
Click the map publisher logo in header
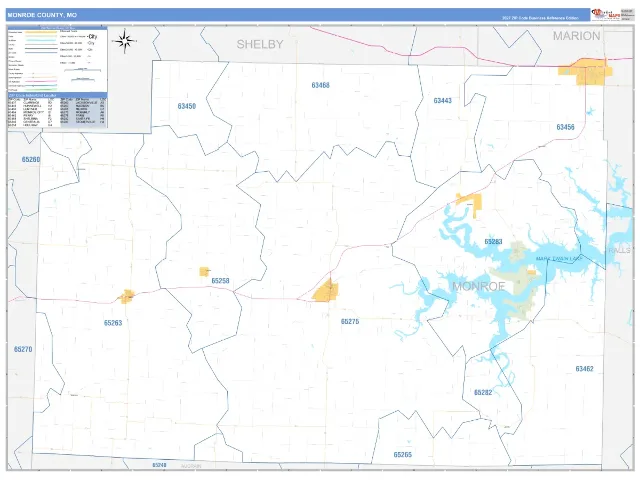(x=606, y=15)
